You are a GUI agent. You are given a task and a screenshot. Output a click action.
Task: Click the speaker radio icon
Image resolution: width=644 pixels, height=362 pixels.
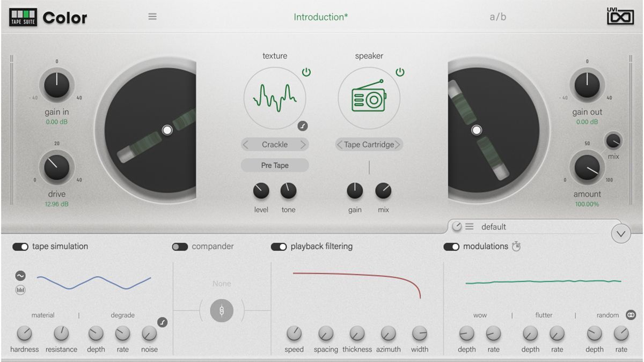[x=369, y=98]
